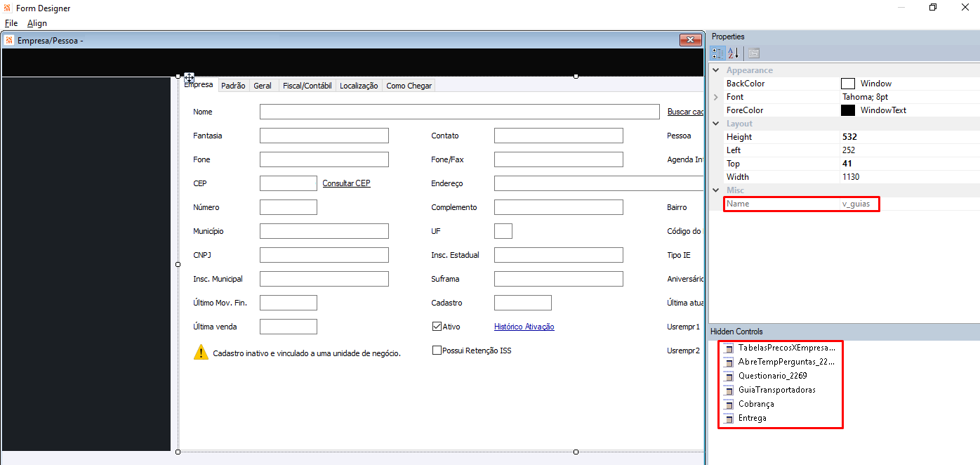
Task: Switch to the Como Chegar tab
Action: (x=409, y=86)
